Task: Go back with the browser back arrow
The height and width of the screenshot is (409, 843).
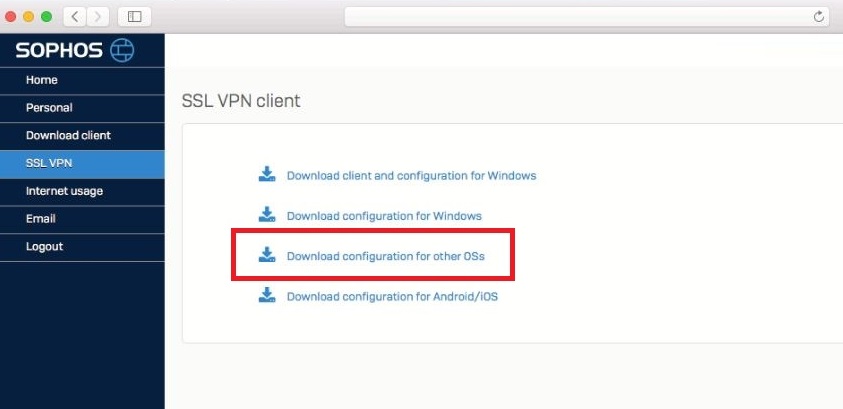Action: (74, 17)
